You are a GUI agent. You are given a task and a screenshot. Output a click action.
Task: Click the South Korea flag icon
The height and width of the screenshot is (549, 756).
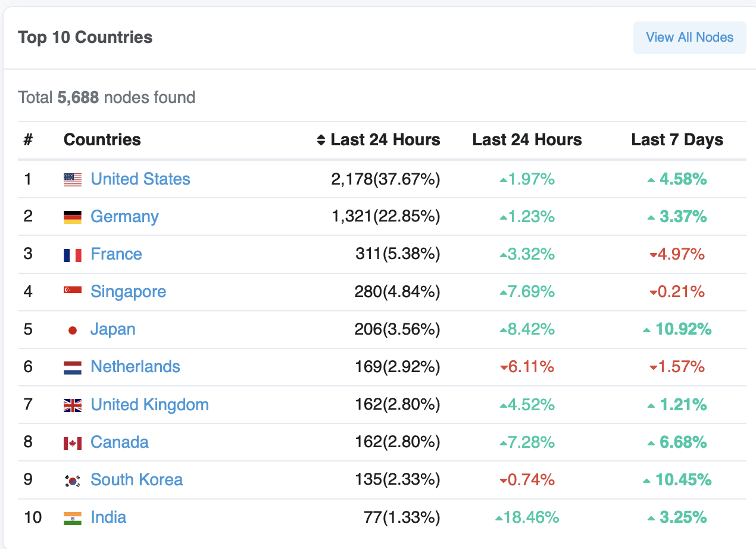[73, 481]
